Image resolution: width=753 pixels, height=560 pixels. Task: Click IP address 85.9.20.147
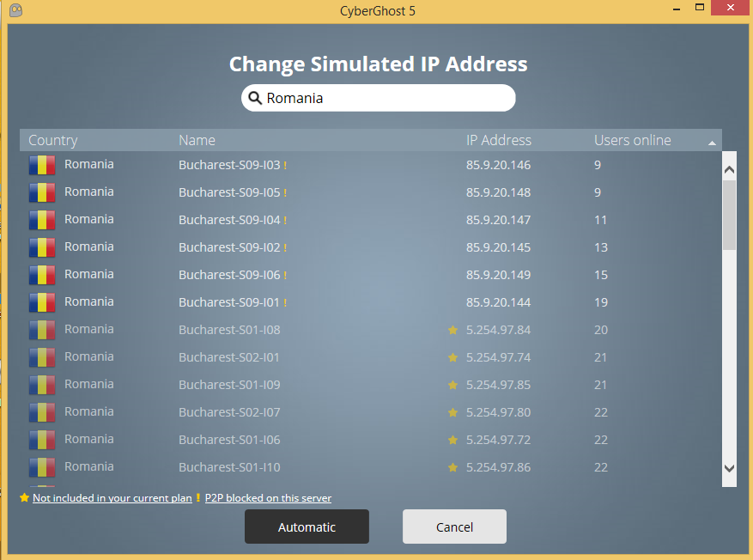498,220
